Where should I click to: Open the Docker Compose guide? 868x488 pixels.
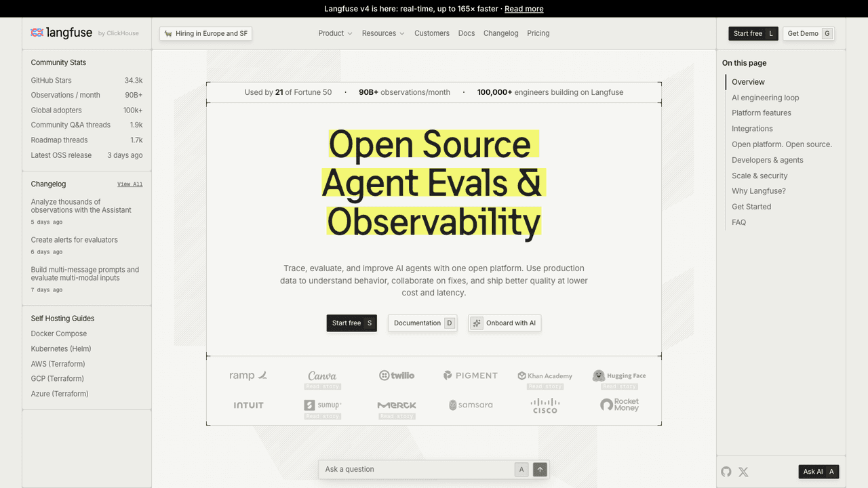[59, 333]
